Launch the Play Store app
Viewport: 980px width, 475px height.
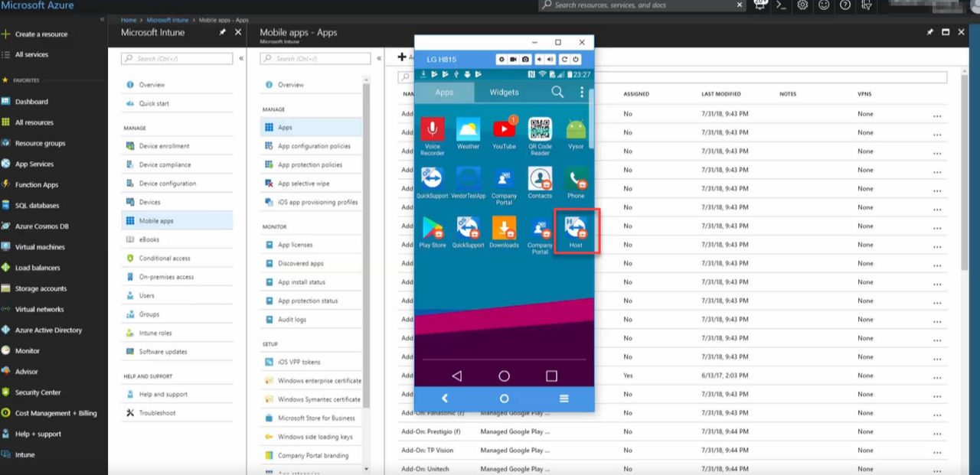point(433,232)
